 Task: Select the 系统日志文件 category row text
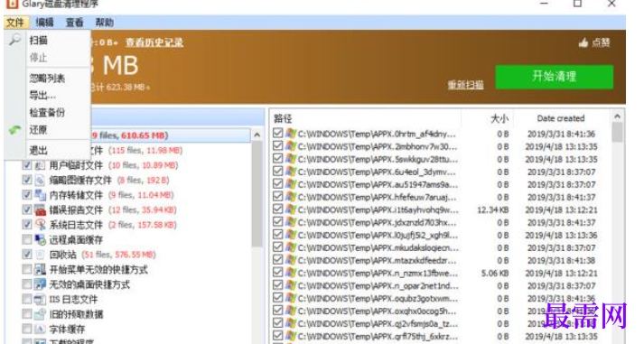[76, 225]
